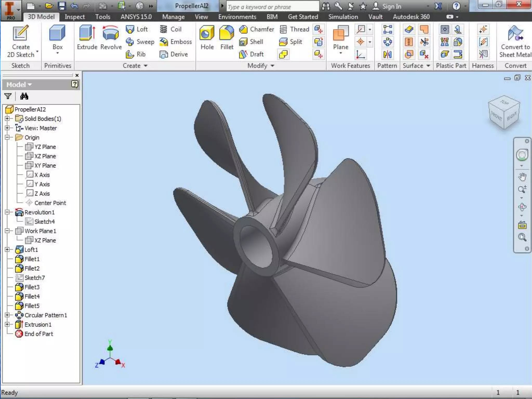Expand the Solid Bodies(1) node

[7, 119]
